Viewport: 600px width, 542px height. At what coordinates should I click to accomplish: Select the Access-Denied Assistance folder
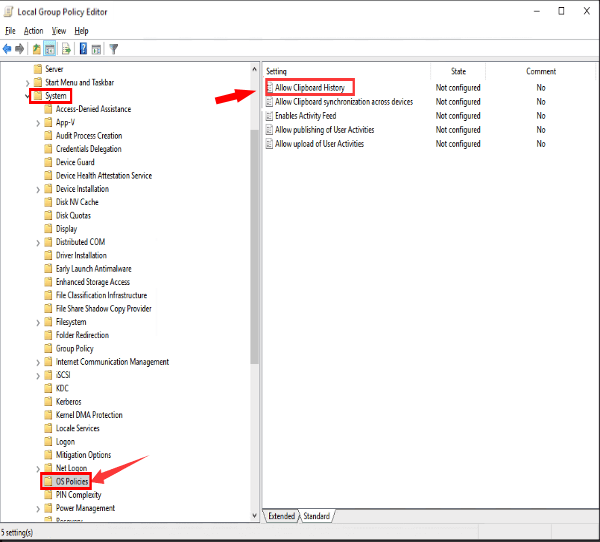point(93,109)
